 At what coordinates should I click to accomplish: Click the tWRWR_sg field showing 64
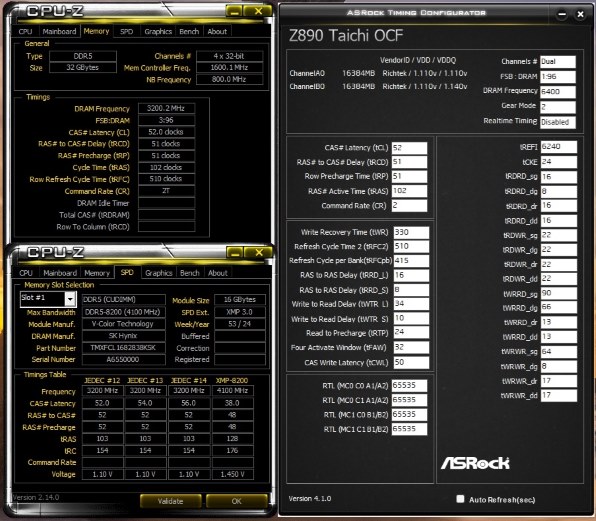click(x=559, y=352)
